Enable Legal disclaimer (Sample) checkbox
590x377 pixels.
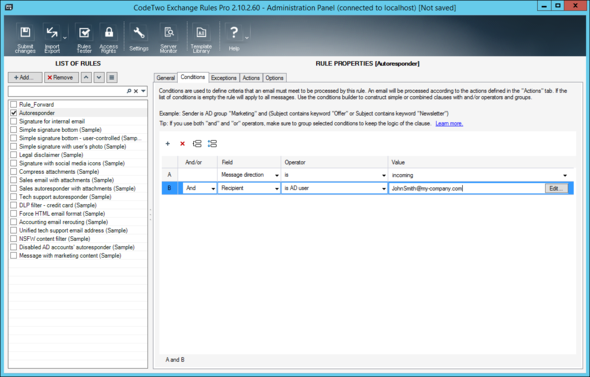pos(14,155)
